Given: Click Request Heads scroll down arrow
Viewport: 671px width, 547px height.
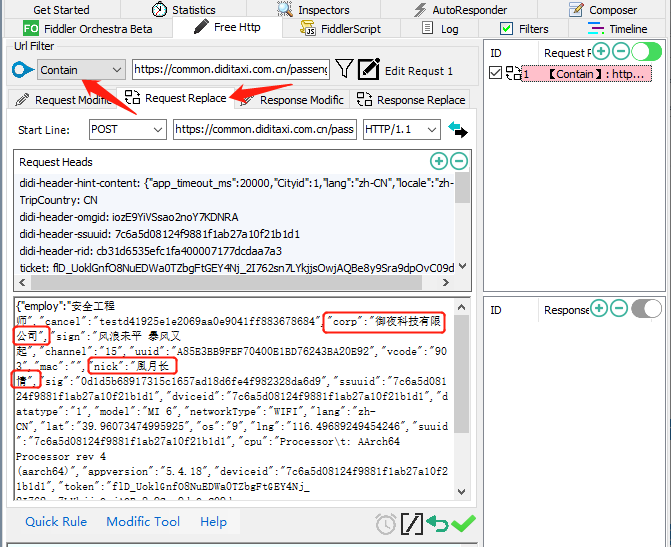Looking at the screenshot, I should tap(462, 266).
